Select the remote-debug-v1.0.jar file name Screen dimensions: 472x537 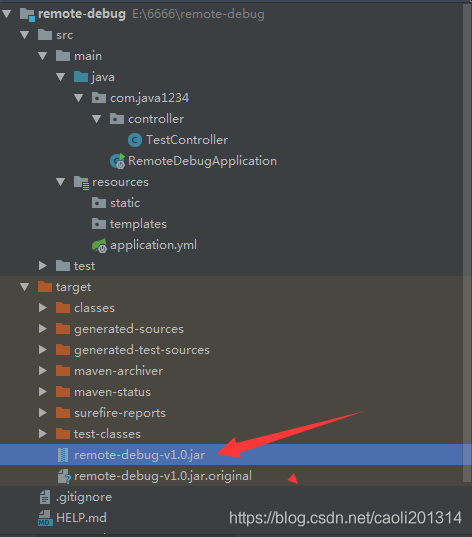tap(140, 455)
